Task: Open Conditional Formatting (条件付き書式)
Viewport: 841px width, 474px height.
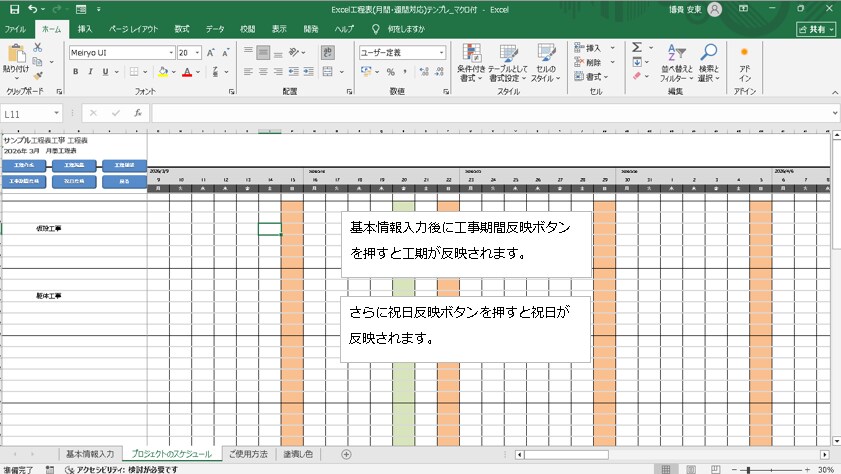Action: click(x=471, y=63)
